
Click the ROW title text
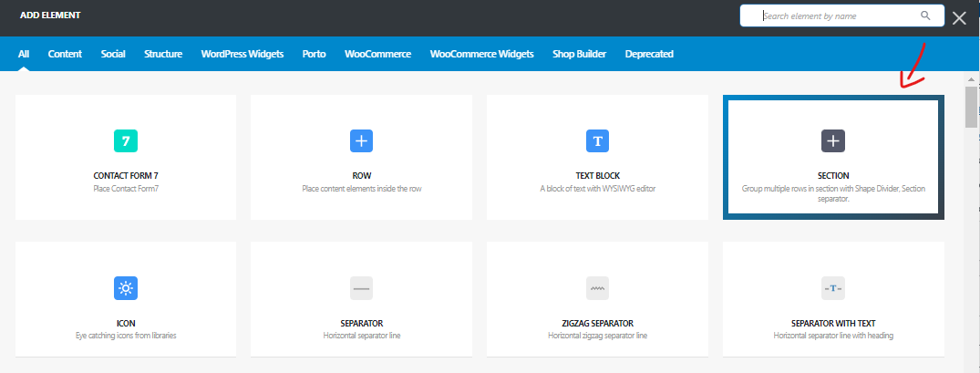click(362, 176)
